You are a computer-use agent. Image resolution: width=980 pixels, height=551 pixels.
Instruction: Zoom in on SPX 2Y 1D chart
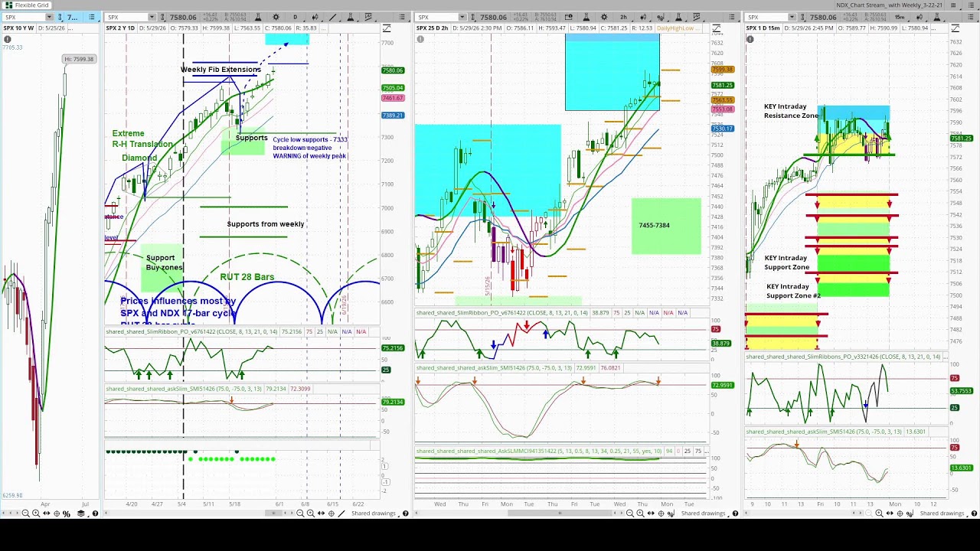pos(310,513)
